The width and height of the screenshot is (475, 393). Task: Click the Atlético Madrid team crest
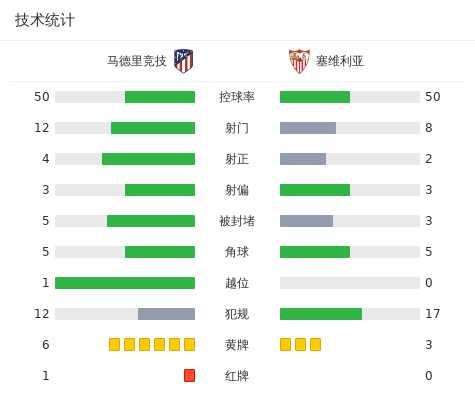(x=183, y=61)
